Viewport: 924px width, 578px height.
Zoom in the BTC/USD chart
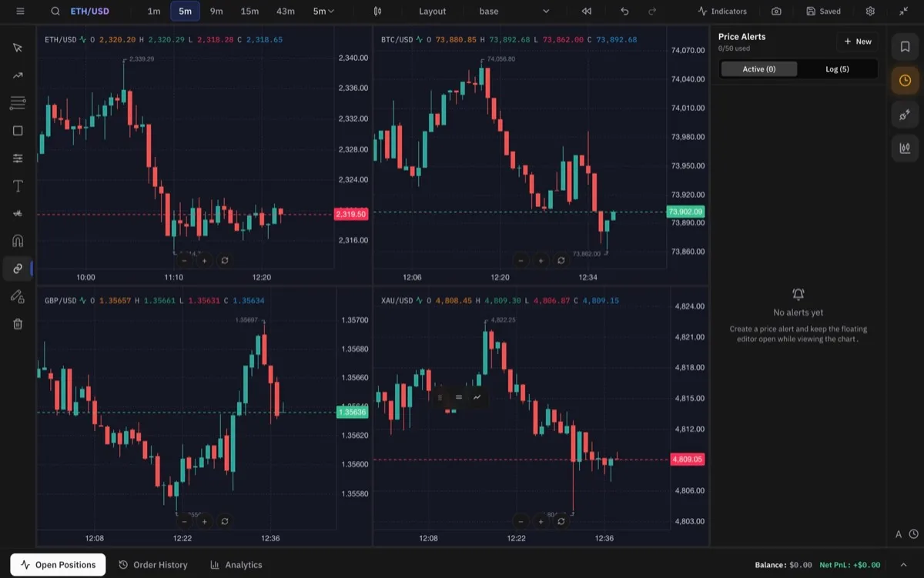coord(541,261)
